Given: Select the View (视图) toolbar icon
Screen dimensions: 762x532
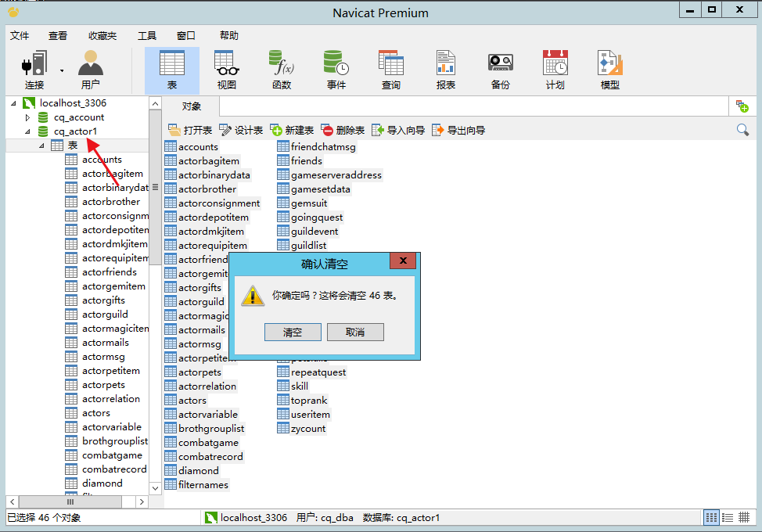Looking at the screenshot, I should pos(226,70).
